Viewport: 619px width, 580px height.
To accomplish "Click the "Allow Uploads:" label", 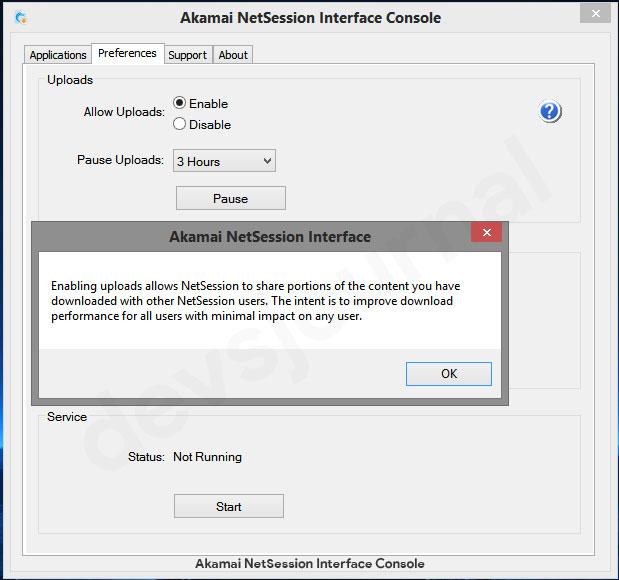I will [x=124, y=112].
